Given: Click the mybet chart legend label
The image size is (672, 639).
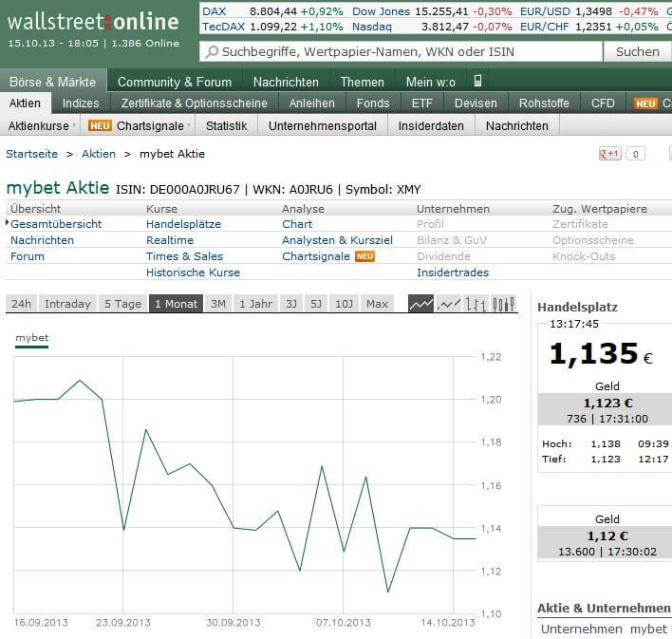Looking at the screenshot, I should tap(31, 338).
